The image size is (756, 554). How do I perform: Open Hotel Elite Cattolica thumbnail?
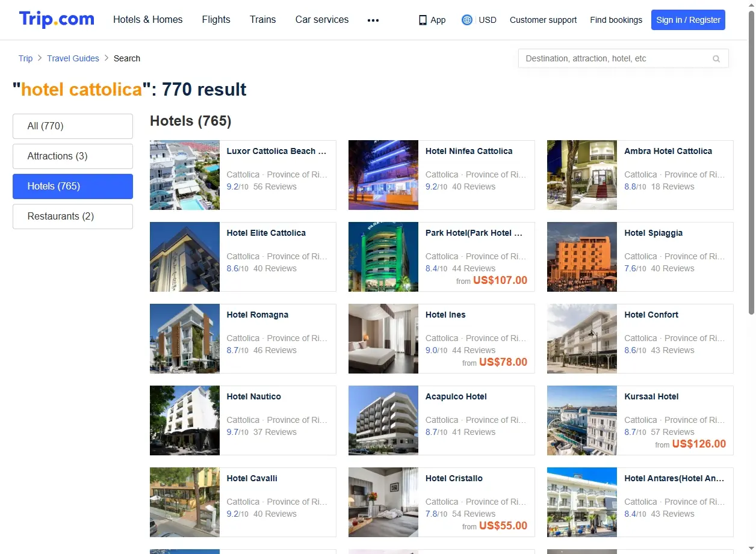185,257
